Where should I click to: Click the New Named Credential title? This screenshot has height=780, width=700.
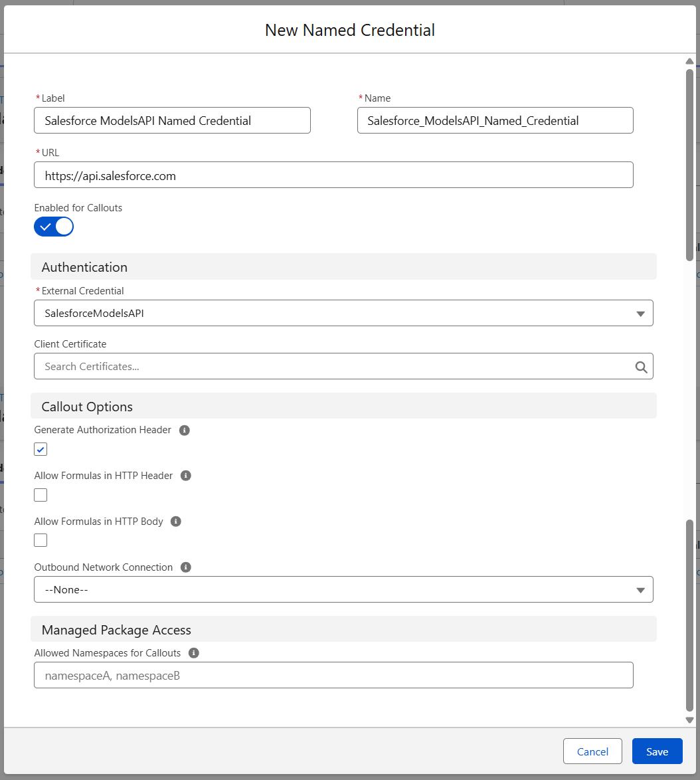click(x=350, y=30)
